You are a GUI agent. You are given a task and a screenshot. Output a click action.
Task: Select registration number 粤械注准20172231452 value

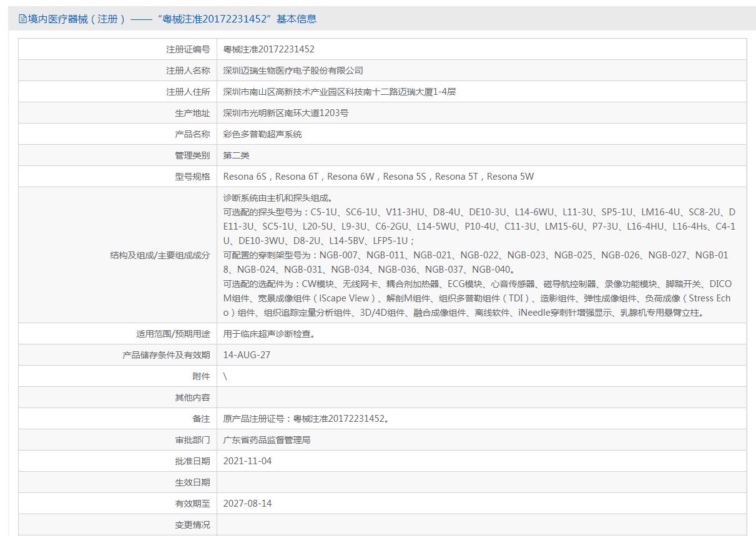[269, 49]
